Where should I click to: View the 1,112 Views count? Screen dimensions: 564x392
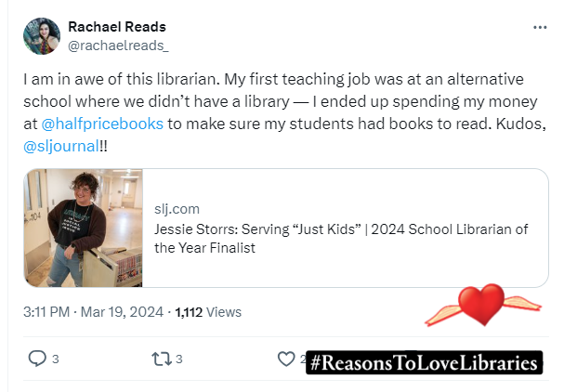(208, 312)
